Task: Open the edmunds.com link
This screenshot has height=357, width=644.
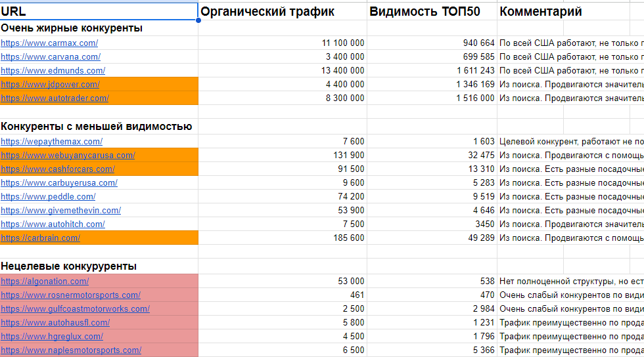Action: (53, 71)
